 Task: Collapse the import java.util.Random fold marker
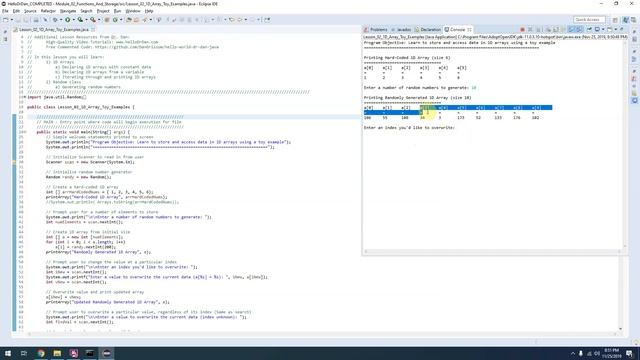click(24, 97)
